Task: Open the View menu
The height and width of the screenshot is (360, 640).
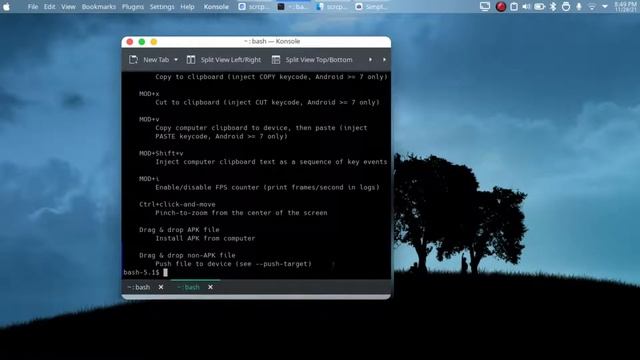Action: point(68,7)
